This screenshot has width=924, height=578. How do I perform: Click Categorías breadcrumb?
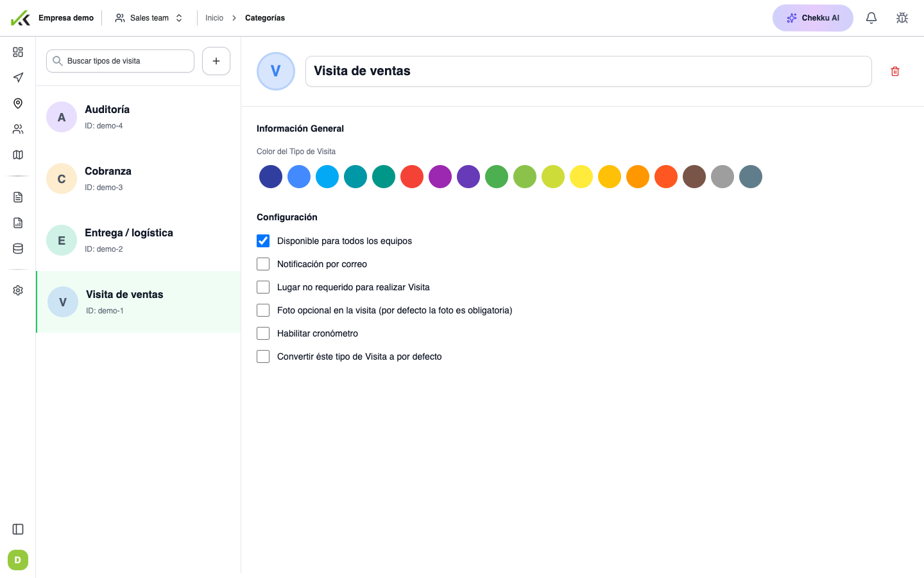pos(265,18)
